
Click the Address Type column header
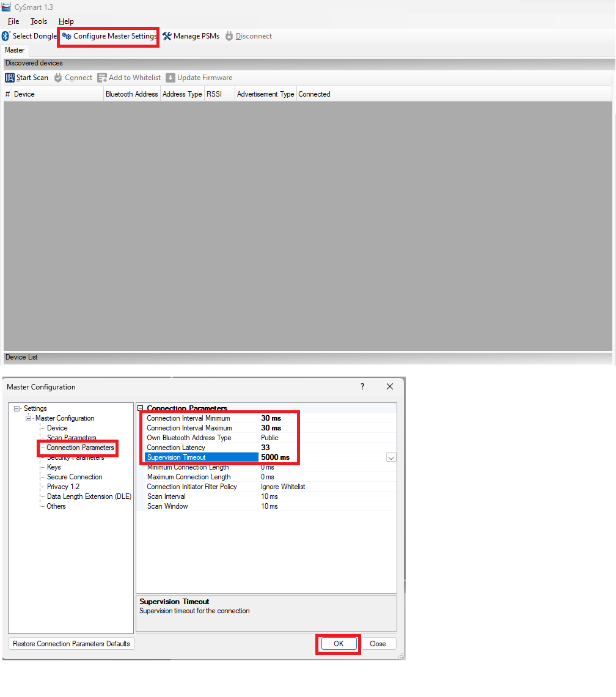(182, 94)
